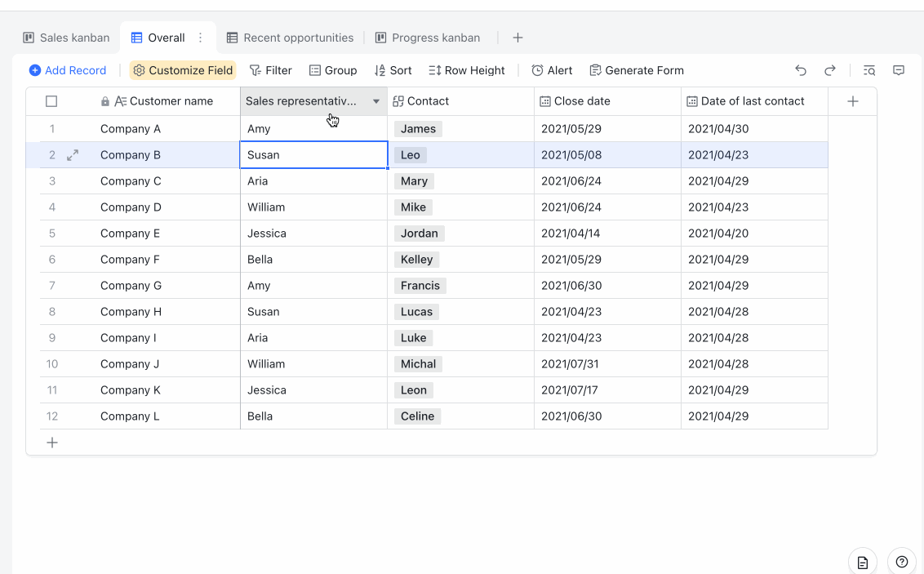The image size is (924, 574).
Task: Click the James contact tag
Action: (x=419, y=129)
